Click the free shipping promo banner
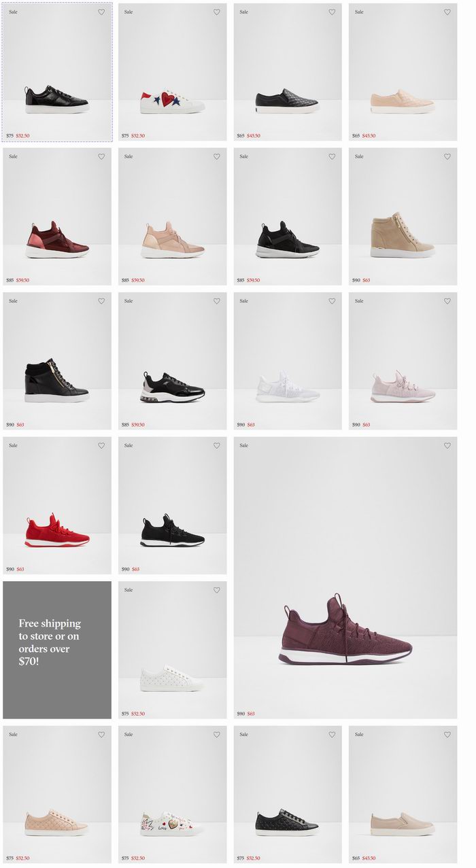The height and width of the screenshot is (868, 476). 57,650
